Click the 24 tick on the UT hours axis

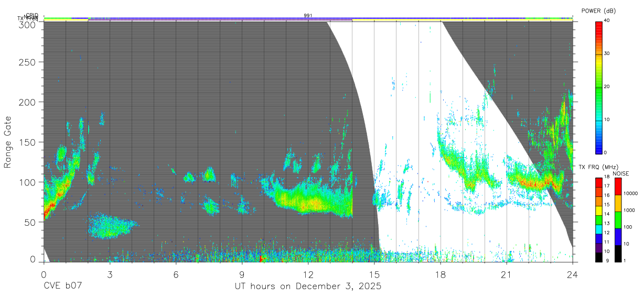tap(572, 274)
